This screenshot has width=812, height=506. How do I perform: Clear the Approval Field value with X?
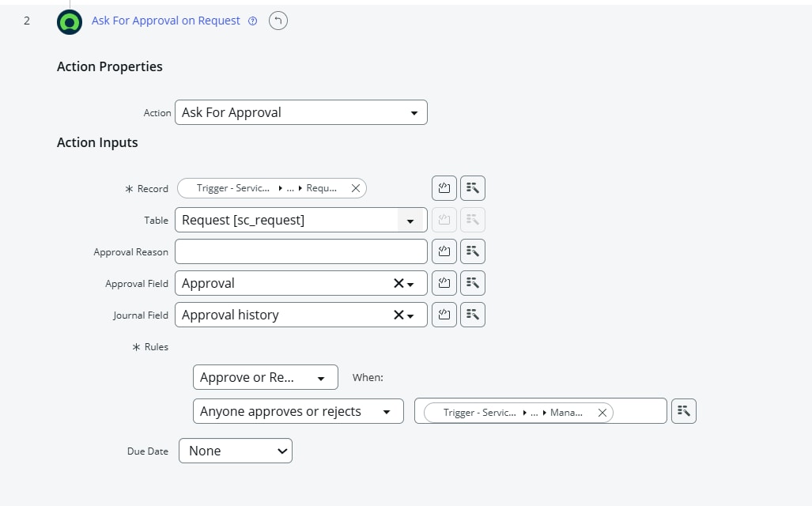click(x=398, y=283)
